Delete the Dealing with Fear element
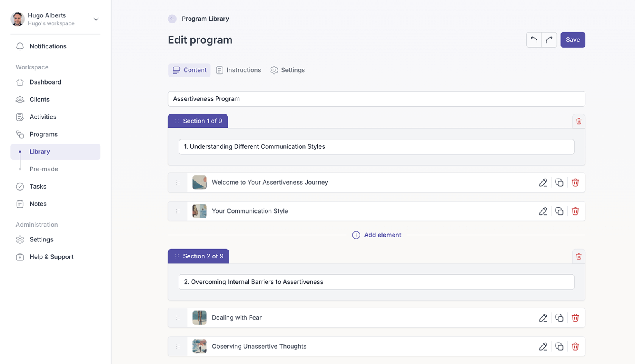Image resolution: width=635 pixels, height=364 pixels. pos(575,318)
